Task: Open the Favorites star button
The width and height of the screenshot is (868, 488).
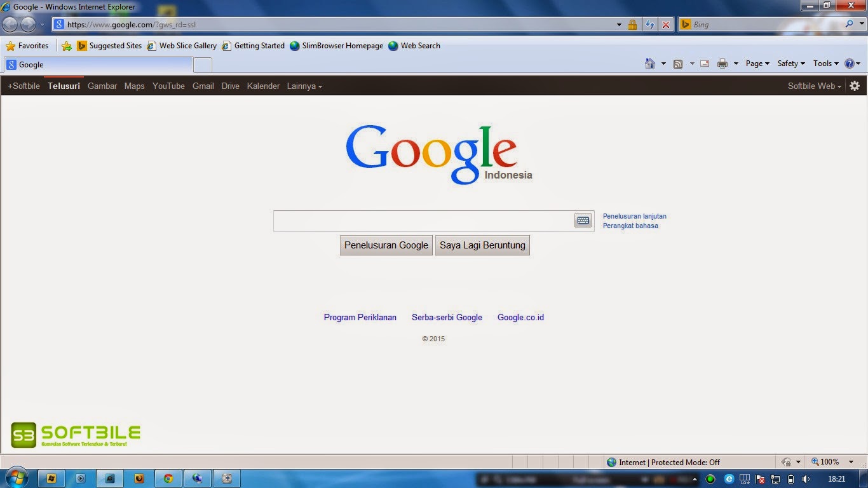Action: click(27, 46)
